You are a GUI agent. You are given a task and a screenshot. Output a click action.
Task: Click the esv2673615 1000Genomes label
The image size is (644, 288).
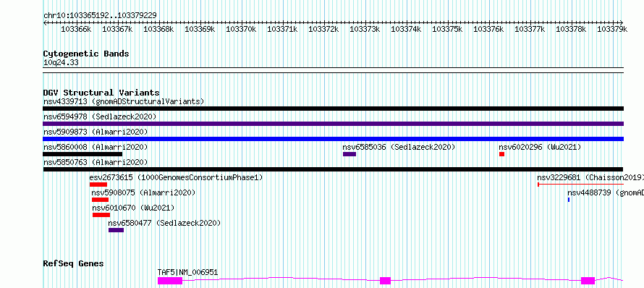[x=176, y=177]
